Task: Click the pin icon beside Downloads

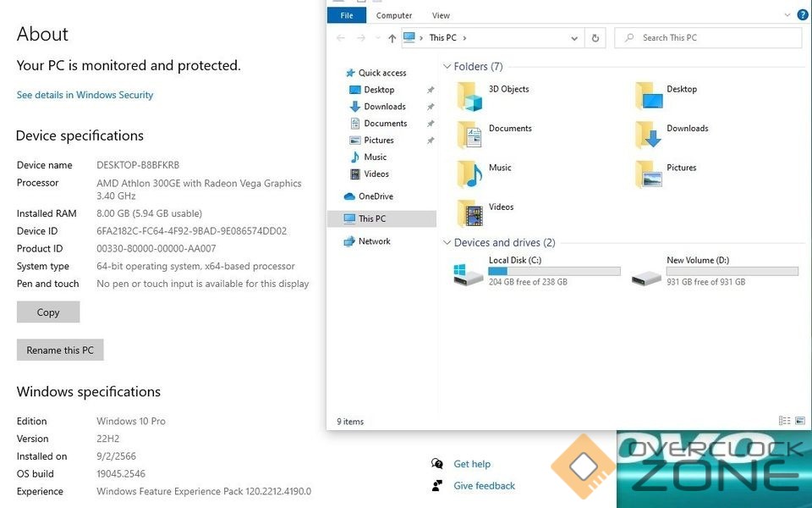Action: point(431,107)
